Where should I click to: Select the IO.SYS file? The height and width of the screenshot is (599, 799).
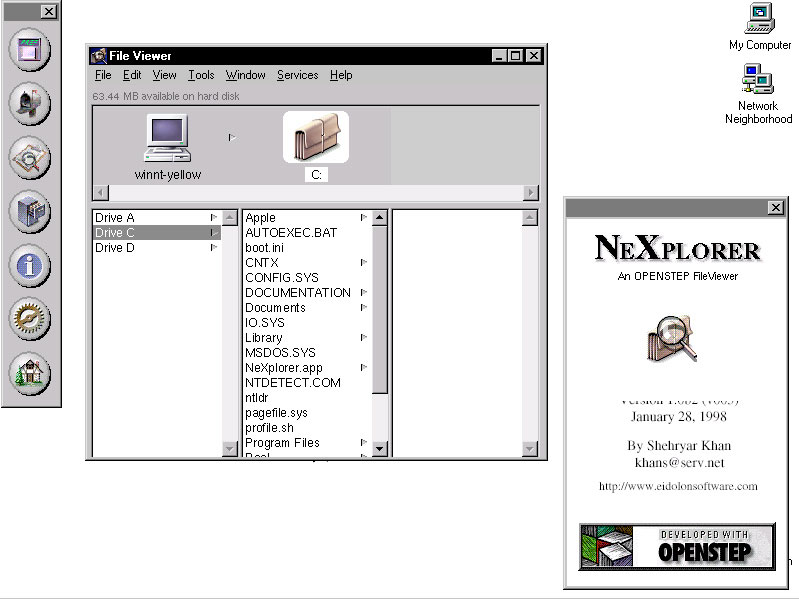265,322
